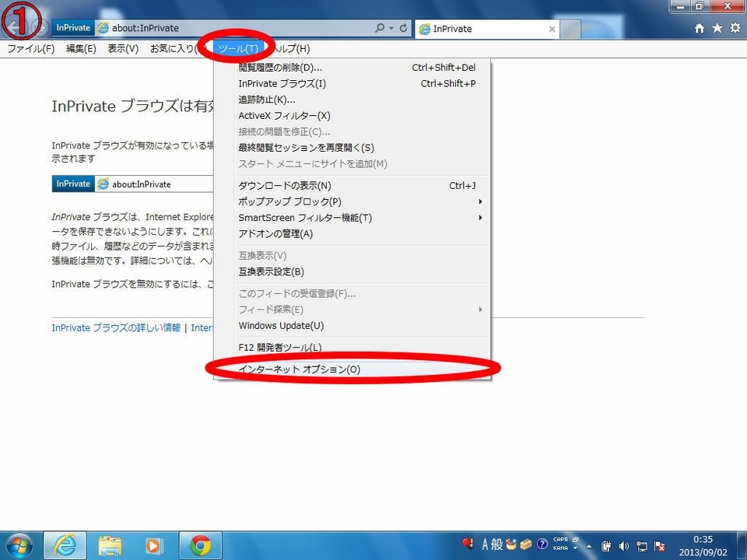Launch Windows Update(U) from the menu
The width and height of the screenshot is (747, 560).
click(352, 326)
